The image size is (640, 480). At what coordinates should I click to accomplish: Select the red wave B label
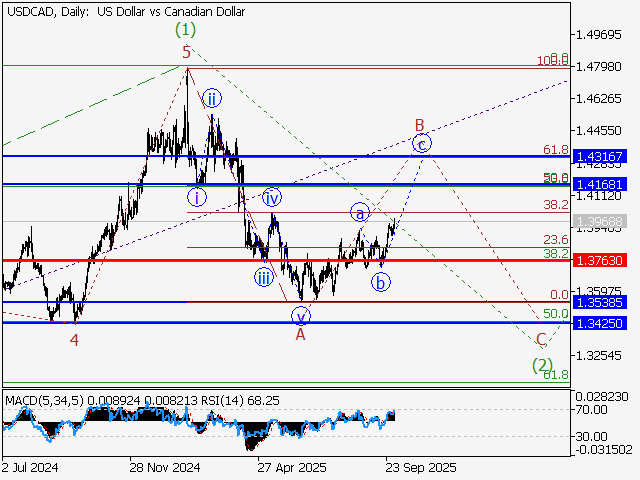pos(421,126)
